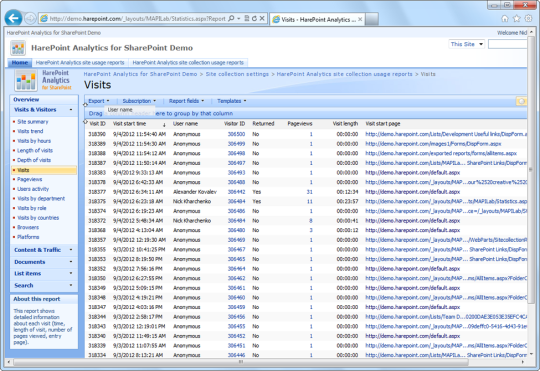This screenshot has width=540, height=371.
Task: Click Alexander Kovalev user name cell
Action: [195, 192]
